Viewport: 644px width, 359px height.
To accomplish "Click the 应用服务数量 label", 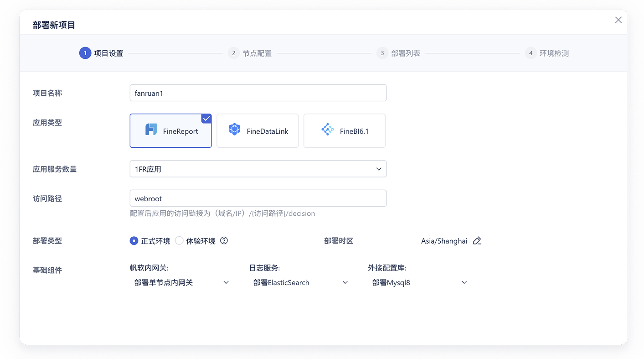I will pos(55,169).
